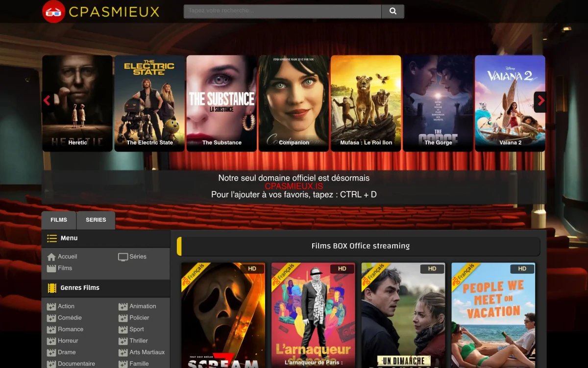Open L'arnaqueur de Paris film poster
Viewport: 588px width, 368px height.
[x=313, y=315]
